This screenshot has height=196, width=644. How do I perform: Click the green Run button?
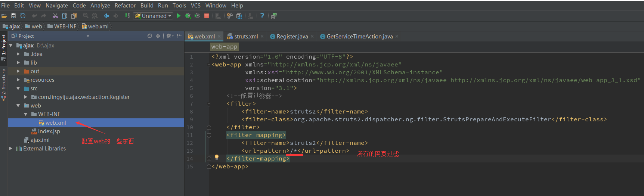click(179, 16)
